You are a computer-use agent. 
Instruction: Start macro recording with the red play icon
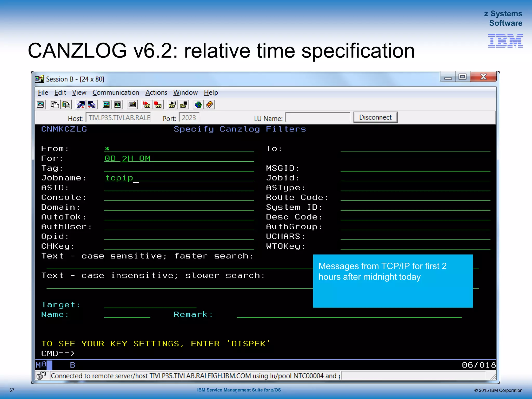[147, 105]
